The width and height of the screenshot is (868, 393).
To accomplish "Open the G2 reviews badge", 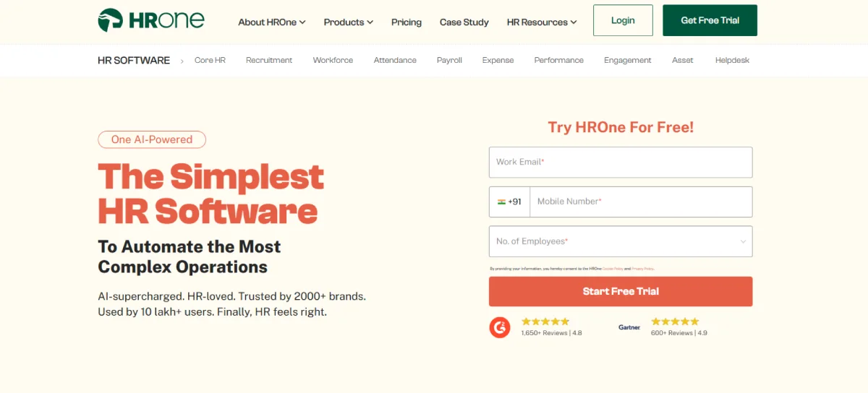I will tap(499, 327).
